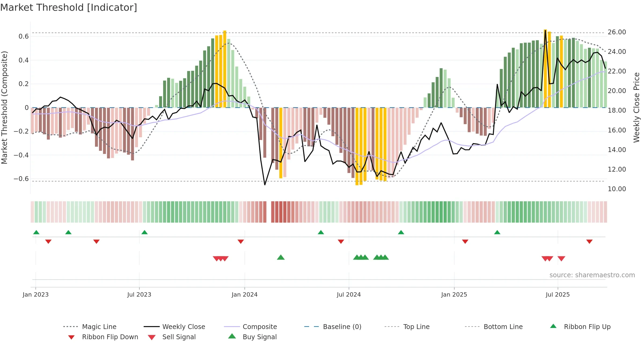
Task: Click the source: sharemaestro.com text
Action: (x=592, y=275)
